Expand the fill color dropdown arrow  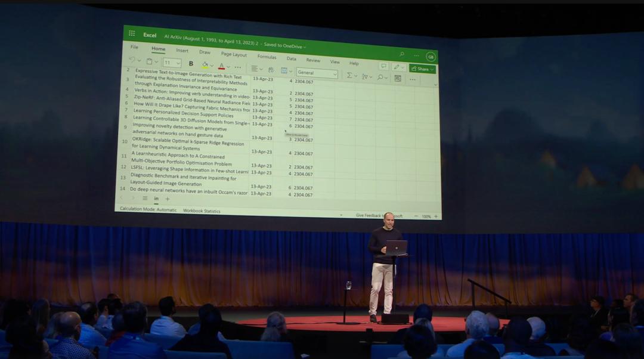click(x=212, y=66)
